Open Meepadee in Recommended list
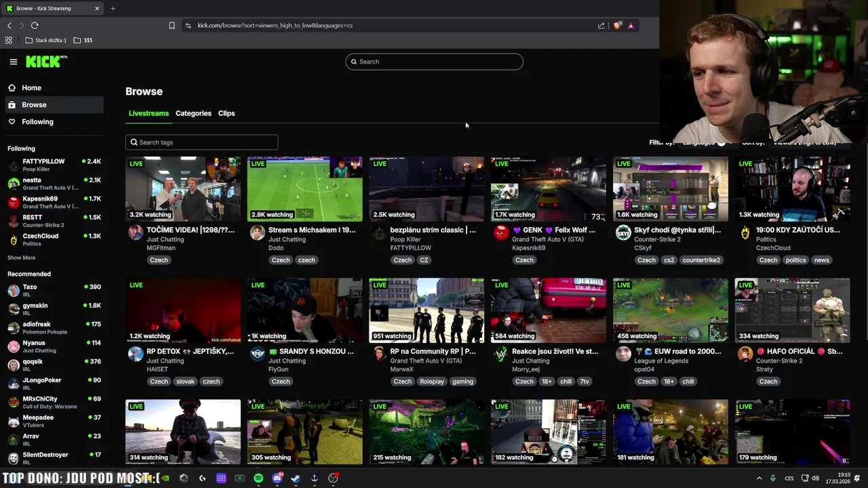The image size is (868, 488). coord(54,421)
